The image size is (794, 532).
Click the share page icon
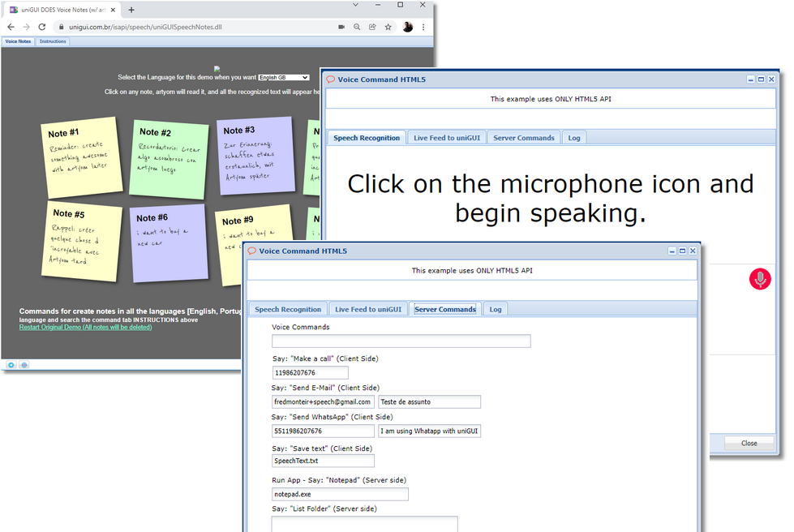point(372,27)
